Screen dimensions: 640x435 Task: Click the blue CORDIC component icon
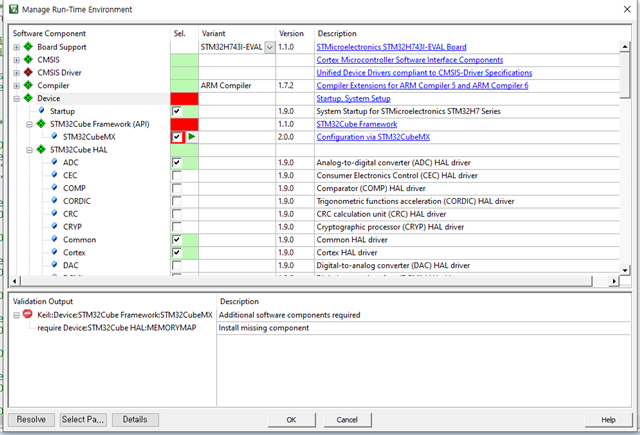(54, 201)
